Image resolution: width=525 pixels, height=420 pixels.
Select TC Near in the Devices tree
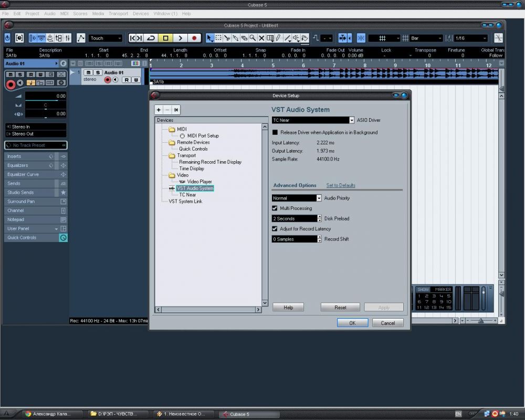click(187, 195)
